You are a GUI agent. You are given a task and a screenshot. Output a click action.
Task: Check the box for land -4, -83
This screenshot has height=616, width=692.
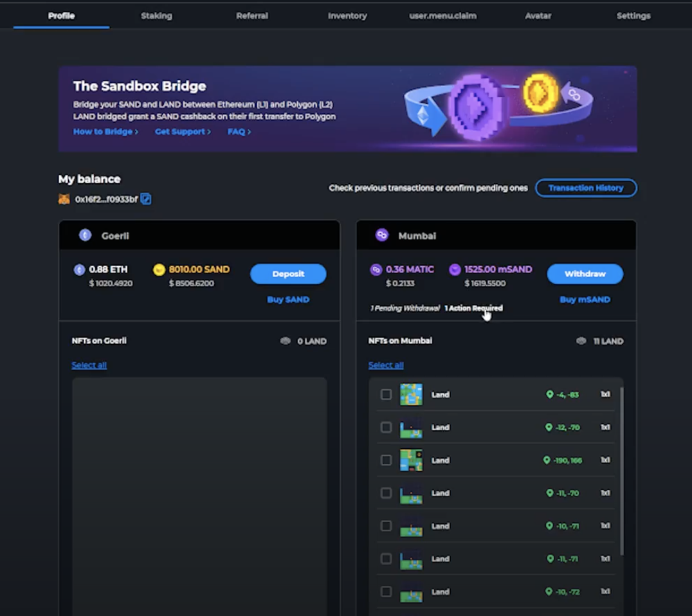coord(386,395)
